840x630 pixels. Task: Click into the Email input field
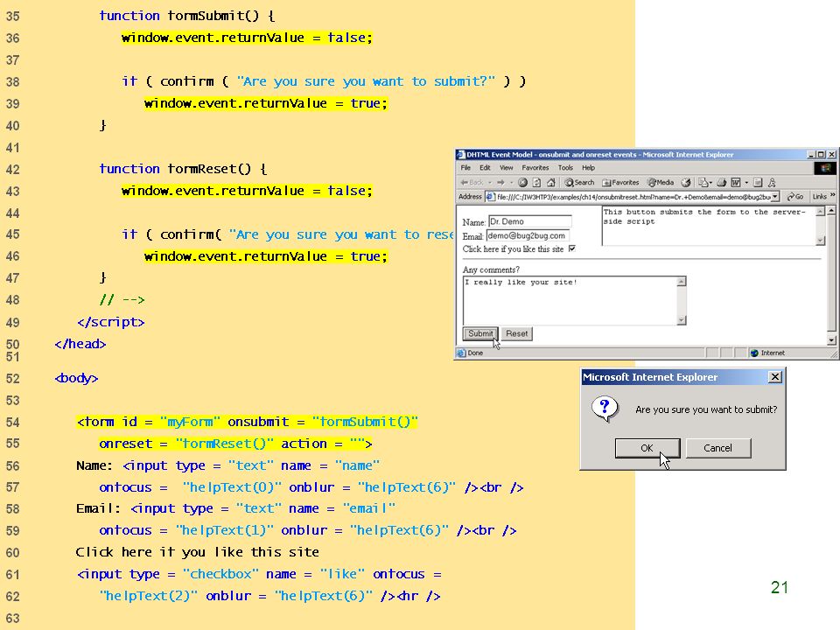coord(528,235)
